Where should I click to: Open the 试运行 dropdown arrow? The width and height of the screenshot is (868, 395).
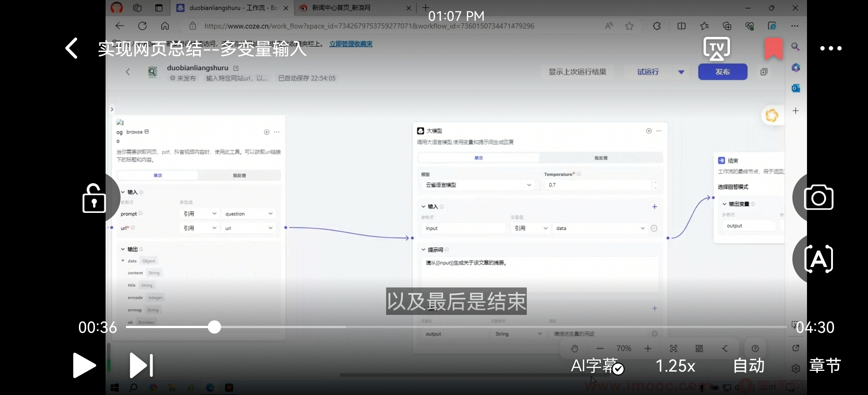tap(681, 72)
